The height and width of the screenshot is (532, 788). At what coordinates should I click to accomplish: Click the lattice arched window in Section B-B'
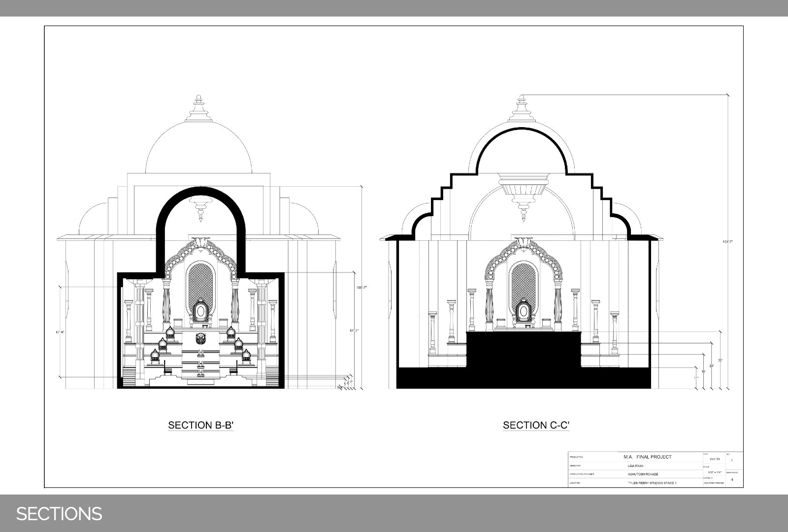pos(200,278)
